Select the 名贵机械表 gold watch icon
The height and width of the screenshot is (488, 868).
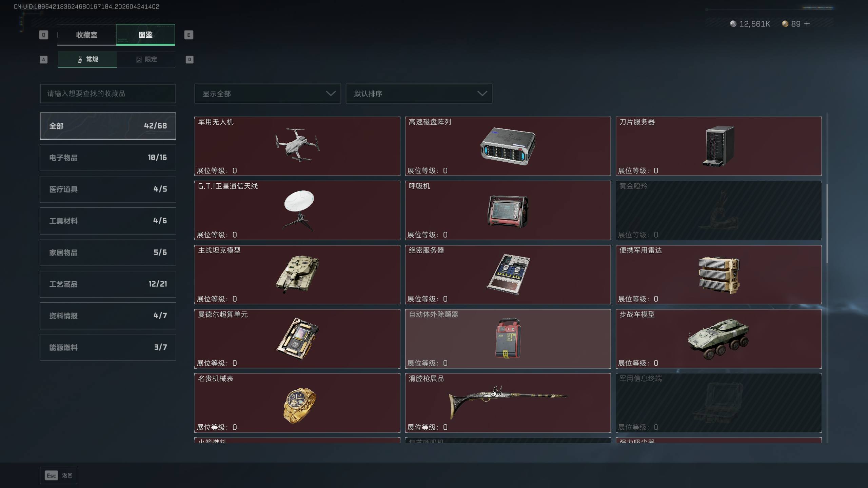coord(299,406)
